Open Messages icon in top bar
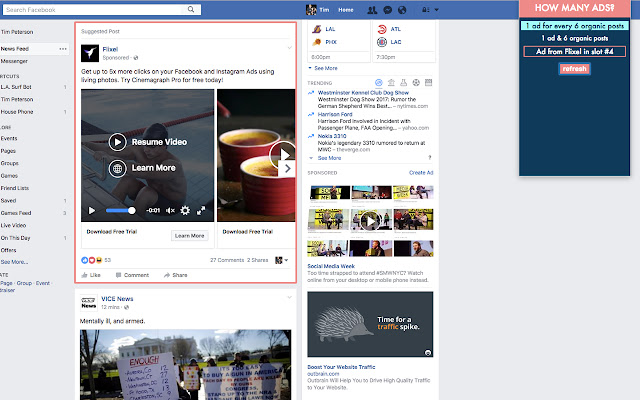The height and width of the screenshot is (400, 640). click(386, 9)
